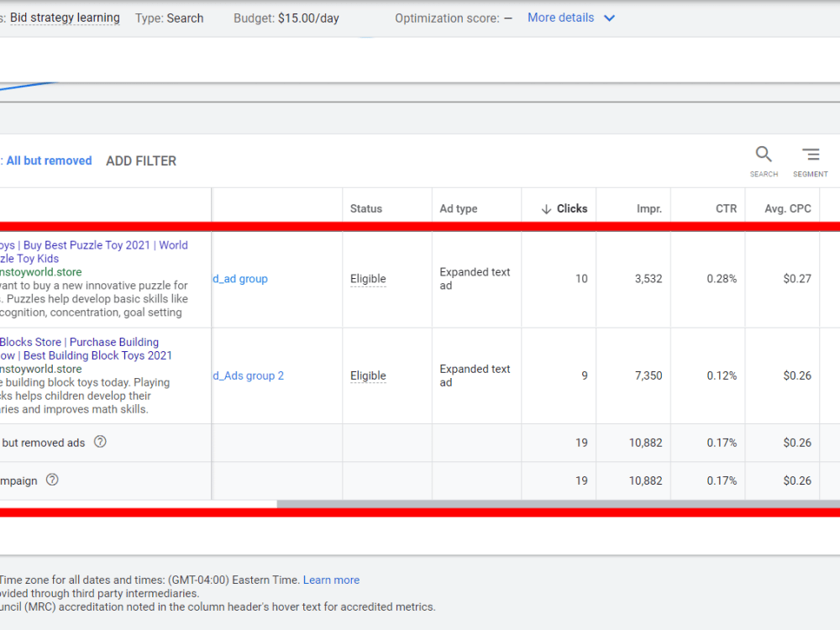The image size is (840, 630).
Task: Click Expanded text ad type in puzzle row
Action: click(x=475, y=279)
